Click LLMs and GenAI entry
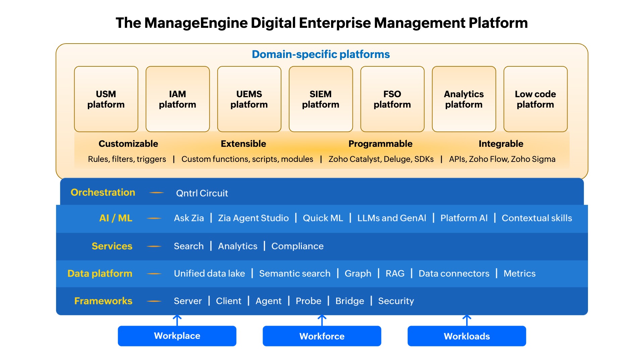This screenshot has height=362, width=644. click(392, 218)
